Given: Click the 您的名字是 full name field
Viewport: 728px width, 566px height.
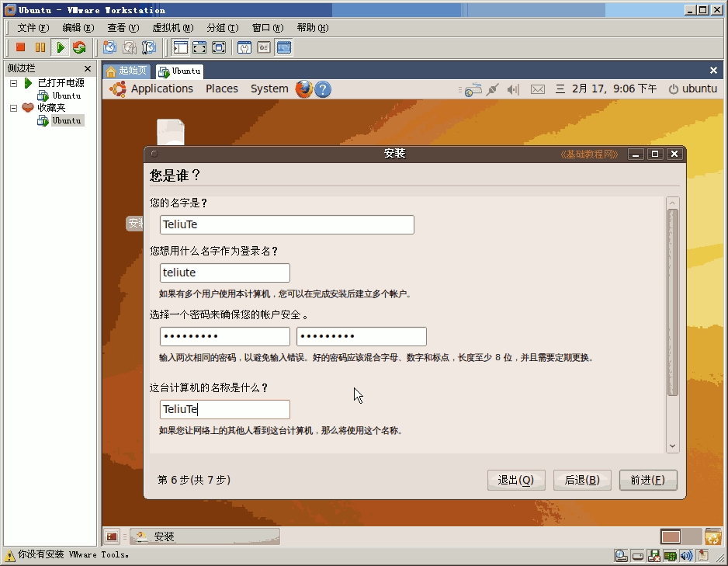Looking at the screenshot, I should point(287,224).
